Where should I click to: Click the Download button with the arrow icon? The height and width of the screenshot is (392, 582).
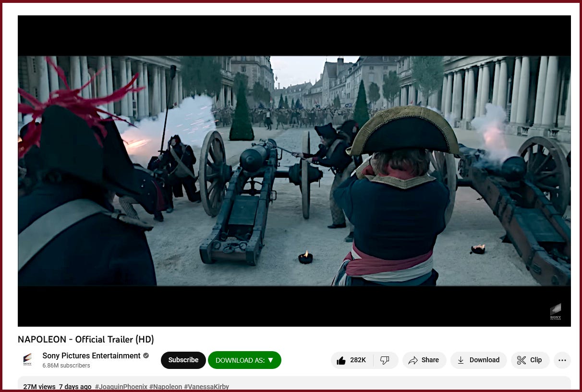tap(478, 360)
